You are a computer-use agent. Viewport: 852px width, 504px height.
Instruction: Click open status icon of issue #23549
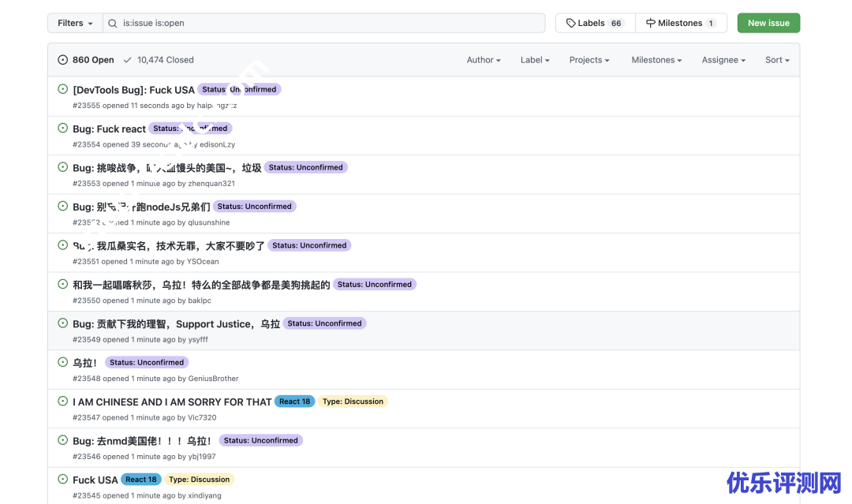pyautogui.click(x=62, y=323)
